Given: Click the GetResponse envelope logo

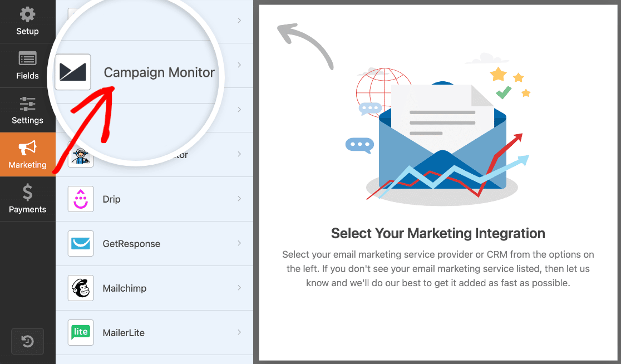Looking at the screenshot, I should (81, 243).
